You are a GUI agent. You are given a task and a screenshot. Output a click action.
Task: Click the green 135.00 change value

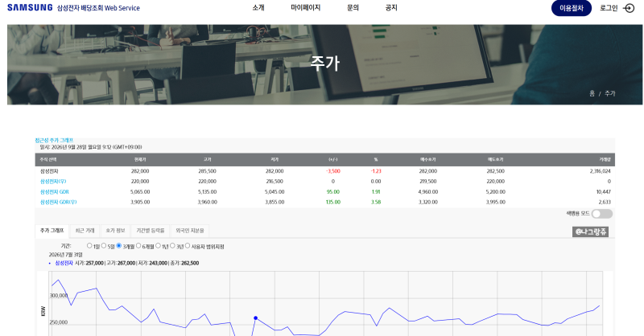coord(333,203)
